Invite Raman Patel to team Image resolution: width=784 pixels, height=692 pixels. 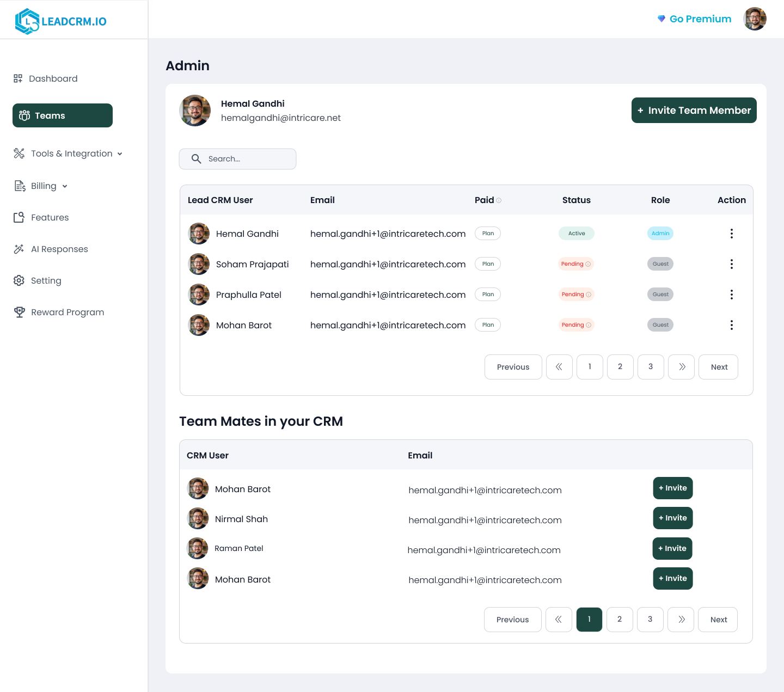click(672, 548)
